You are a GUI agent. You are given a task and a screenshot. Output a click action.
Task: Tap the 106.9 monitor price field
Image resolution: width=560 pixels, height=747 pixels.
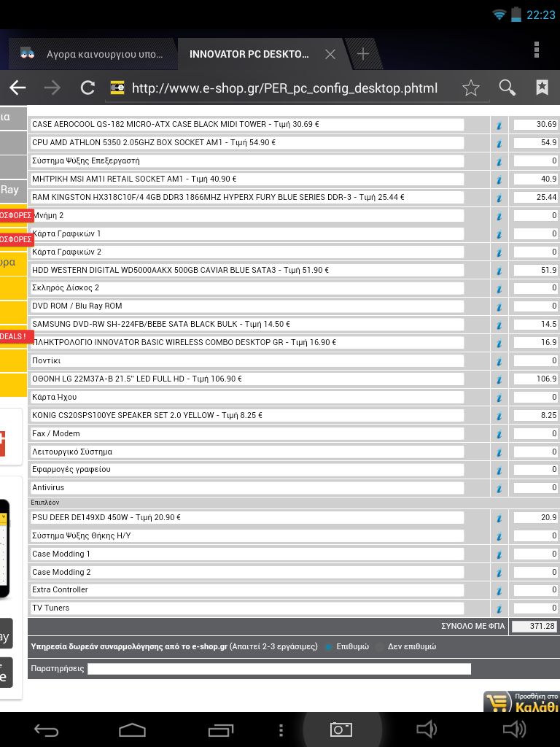click(x=536, y=379)
